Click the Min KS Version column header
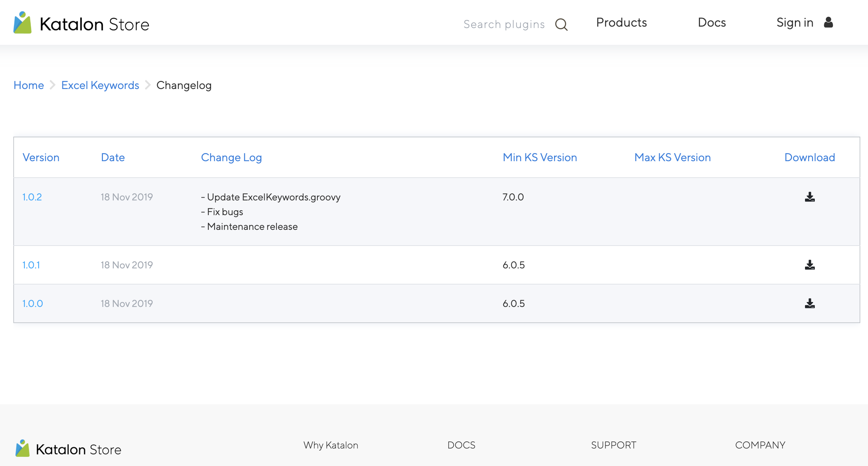The width and height of the screenshot is (868, 466). 540,157
